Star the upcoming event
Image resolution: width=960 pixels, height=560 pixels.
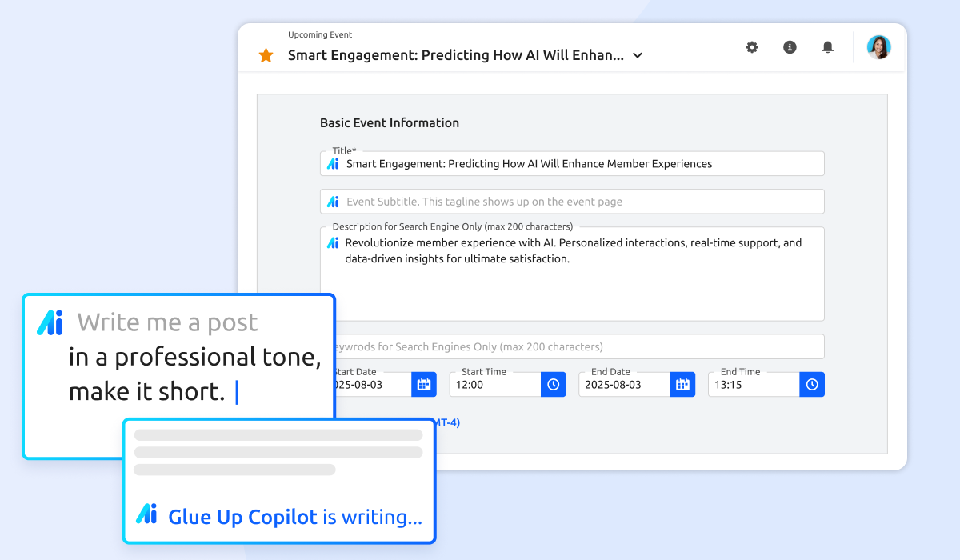point(266,55)
